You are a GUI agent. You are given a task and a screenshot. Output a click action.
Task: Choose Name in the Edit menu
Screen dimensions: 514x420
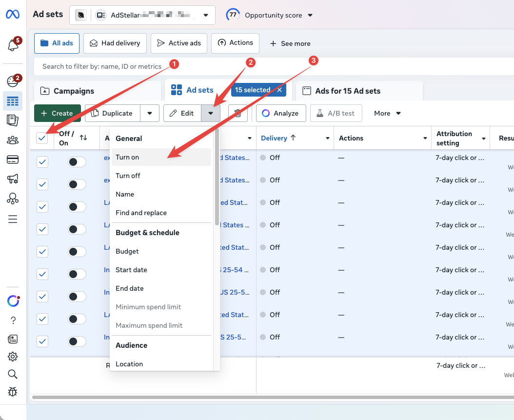click(161, 194)
